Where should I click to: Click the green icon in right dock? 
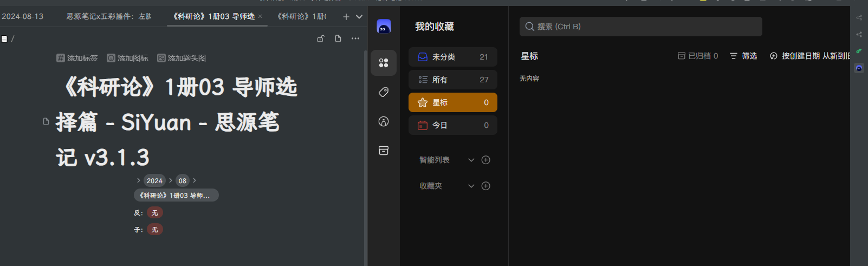point(859,51)
